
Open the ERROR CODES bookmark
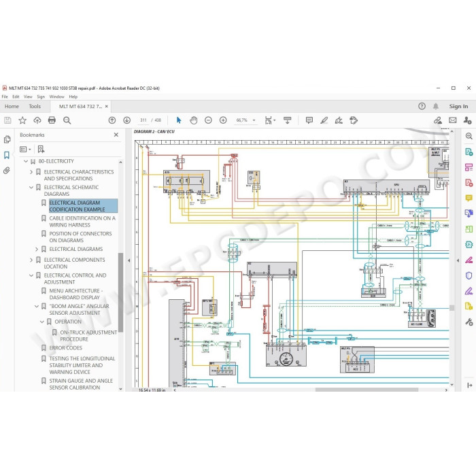click(x=65, y=348)
